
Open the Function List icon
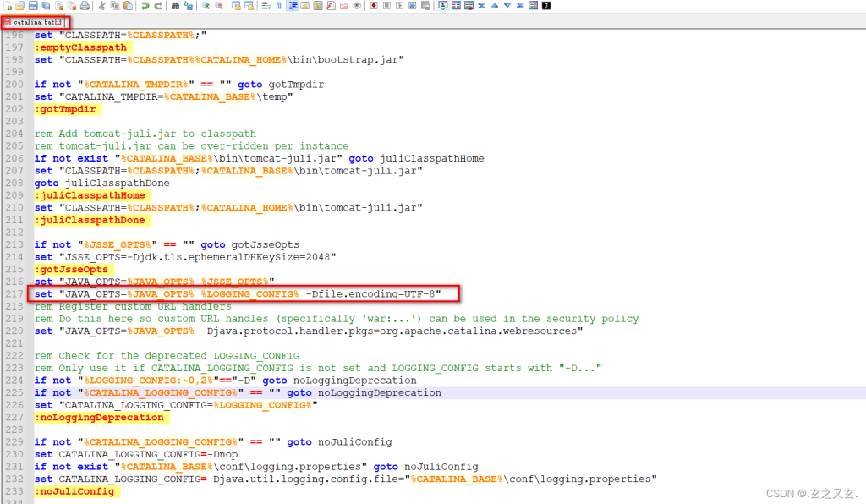click(331, 6)
